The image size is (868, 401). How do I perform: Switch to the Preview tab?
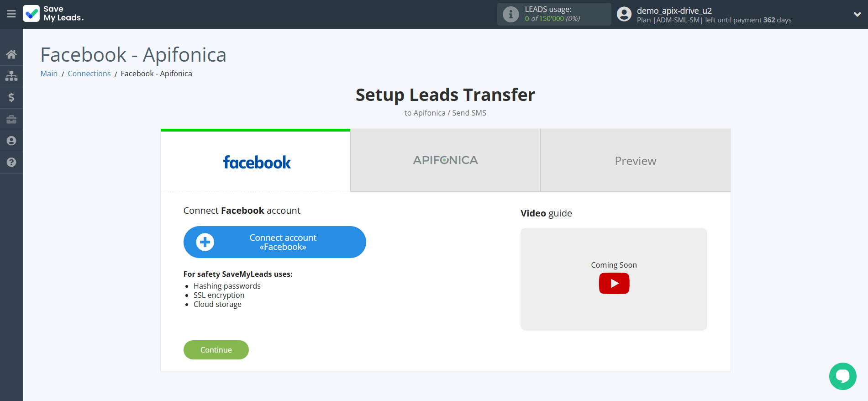[x=635, y=161]
